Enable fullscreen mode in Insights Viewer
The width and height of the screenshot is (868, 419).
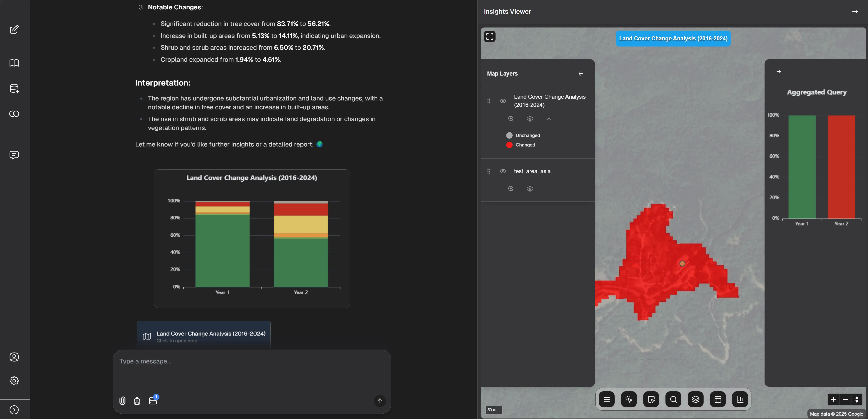(x=490, y=36)
